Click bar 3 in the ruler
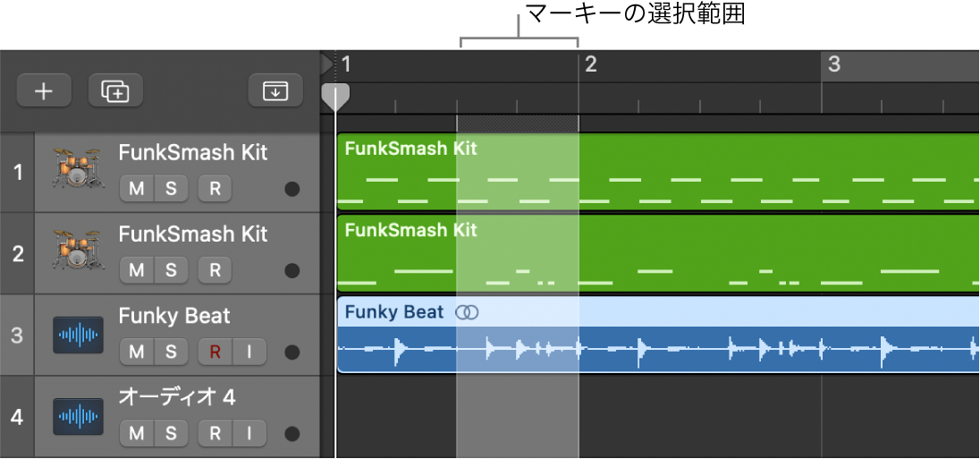Screen dimensions: 980x459 click(x=834, y=64)
